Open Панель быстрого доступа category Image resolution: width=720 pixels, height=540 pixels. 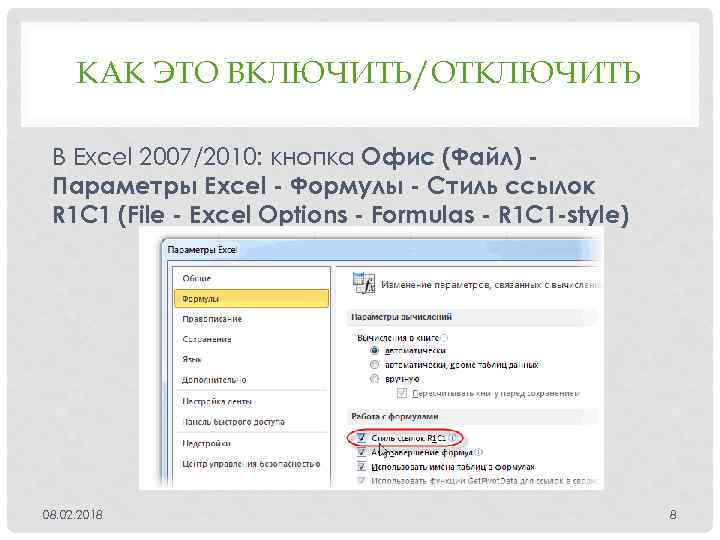pos(233,422)
